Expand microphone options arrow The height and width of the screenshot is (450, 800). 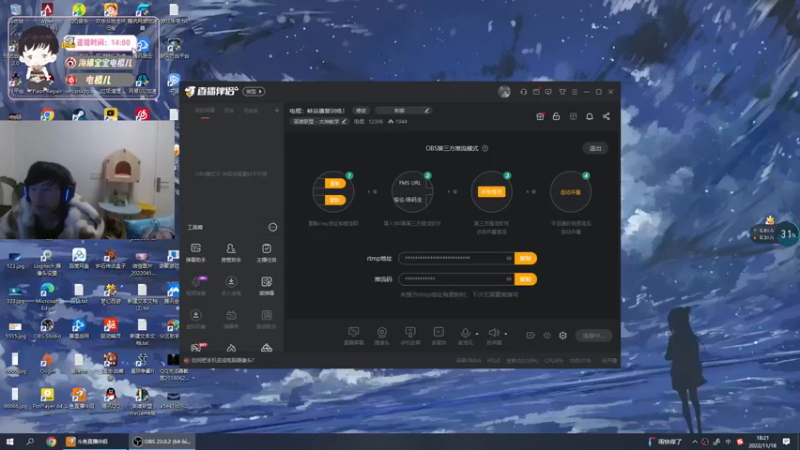[x=477, y=334]
